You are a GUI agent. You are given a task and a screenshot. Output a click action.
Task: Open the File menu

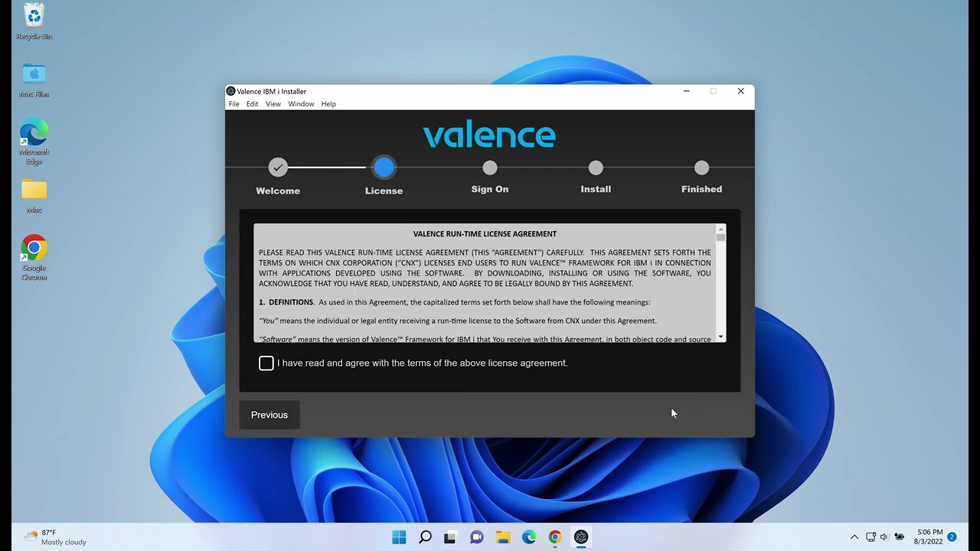coord(234,104)
